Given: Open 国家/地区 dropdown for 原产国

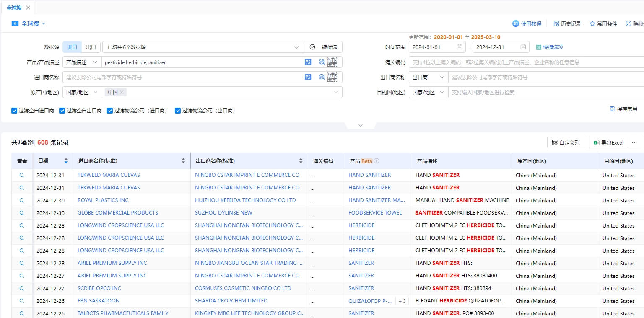Looking at the screenshot, I should 82,92.
